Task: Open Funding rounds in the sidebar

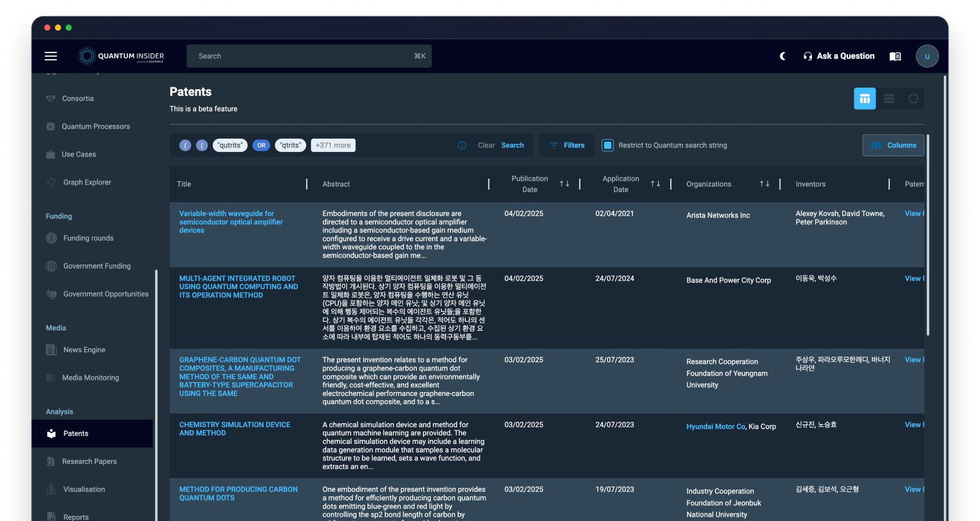Action: [x=88, y=238]
